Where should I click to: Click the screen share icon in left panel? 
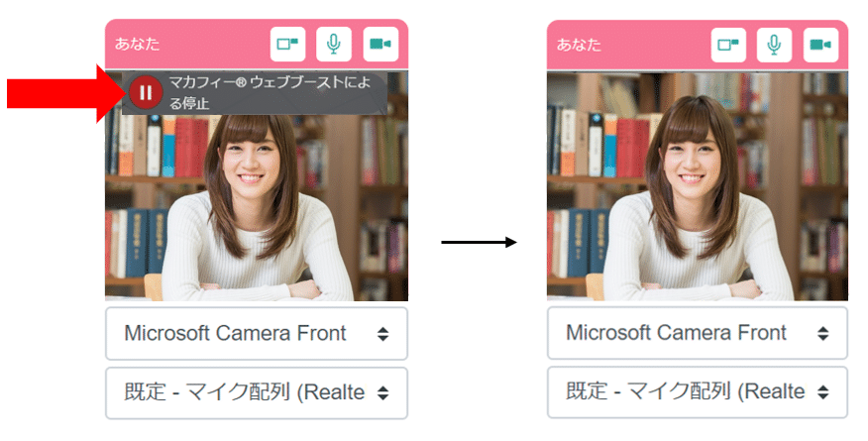pyautogui.click(x=287, y=44)
